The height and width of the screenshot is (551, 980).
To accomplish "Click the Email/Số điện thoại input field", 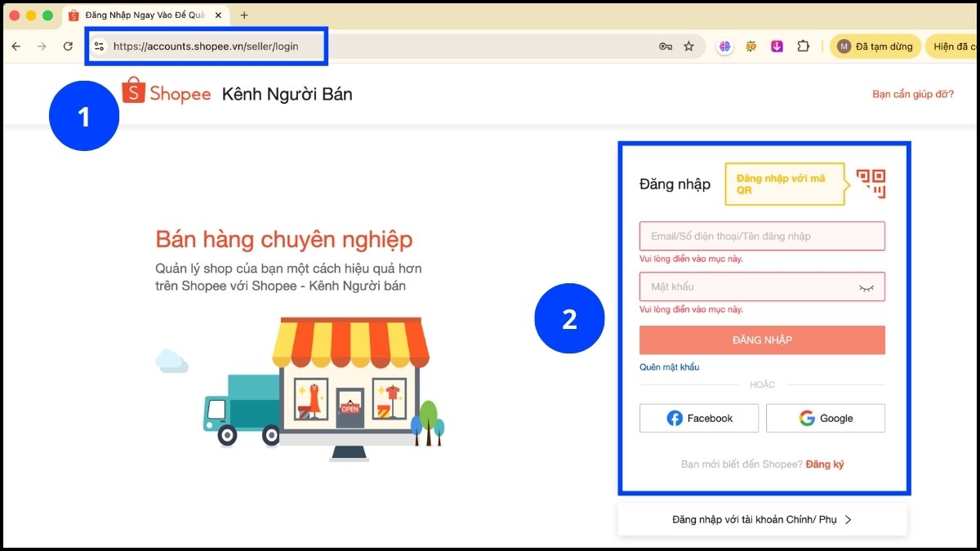I will point(761,235).
